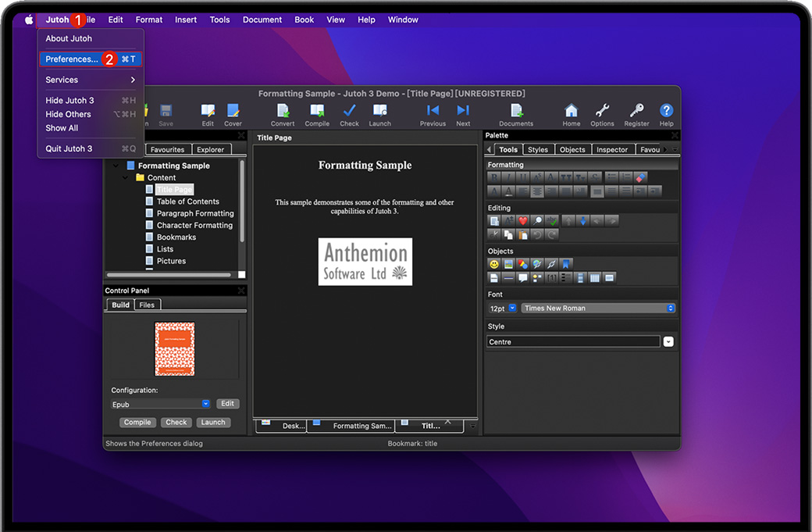Insert a smiley symbol from Objects palette
Image resolution: width=812 pixels, height=532 pixels.
tap(494, 264)
